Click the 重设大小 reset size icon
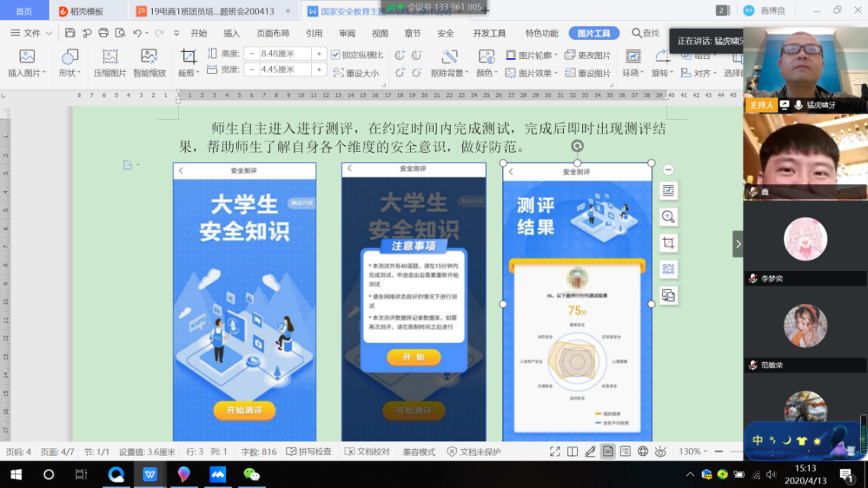Screen dimensions: 868x488 356,73
